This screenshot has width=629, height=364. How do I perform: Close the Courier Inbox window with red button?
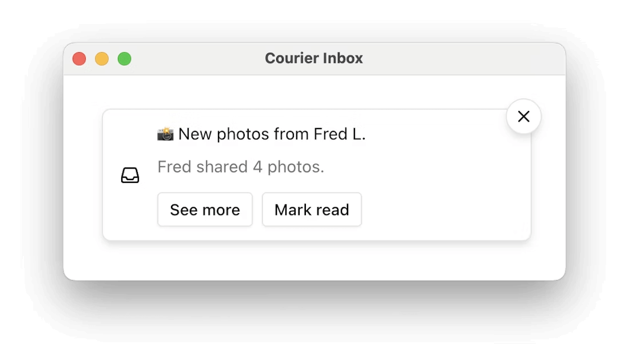[x=79, y=59]
